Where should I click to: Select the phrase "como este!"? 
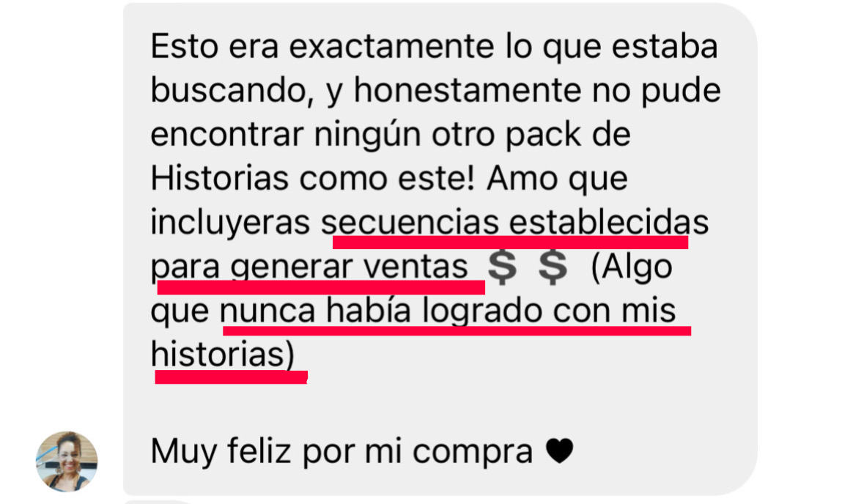388,178
